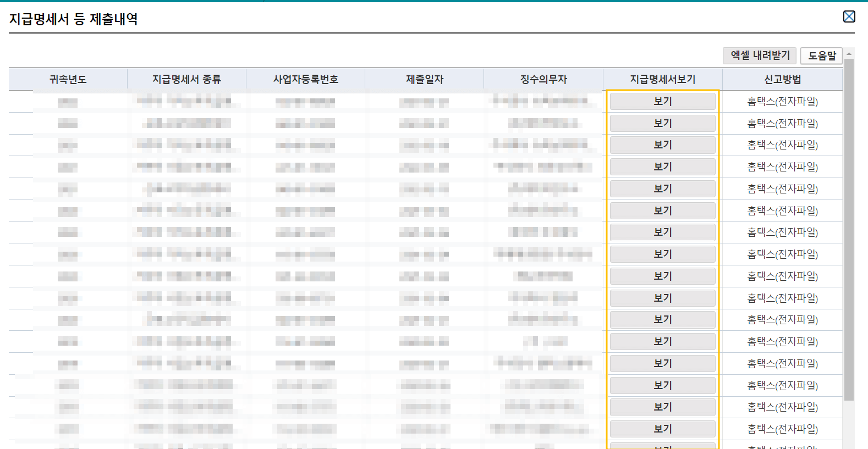View statement with 보기 in third row
This screenshot has width=868, height=449.
point(663,145)
